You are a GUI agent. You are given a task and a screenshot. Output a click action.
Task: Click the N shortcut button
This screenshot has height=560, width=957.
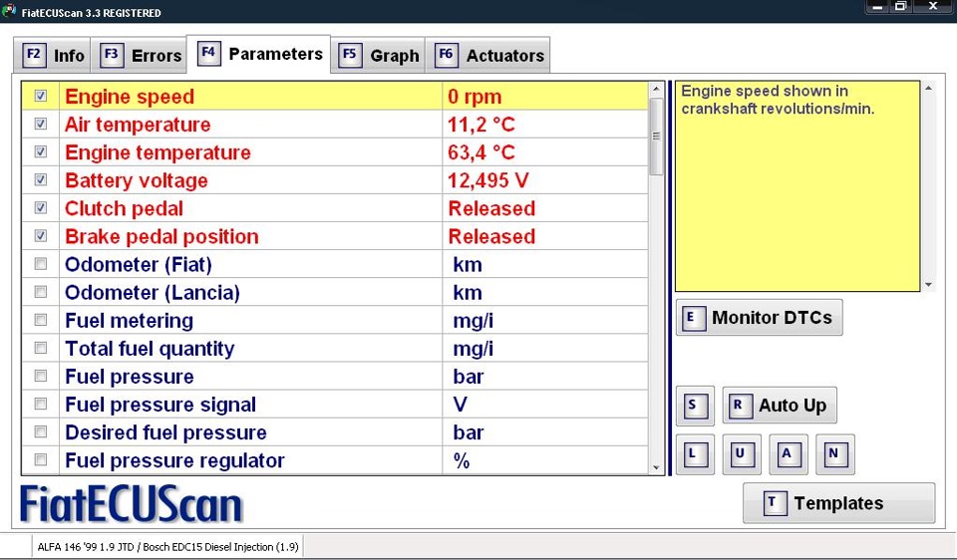click(x=835, y=453)
